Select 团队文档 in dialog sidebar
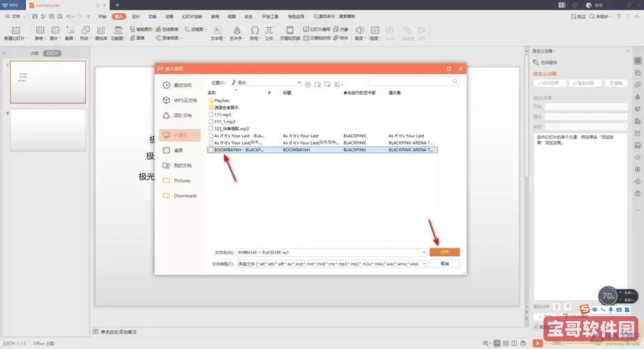Screen dimensions: 644x349 [x=179, y=115]
